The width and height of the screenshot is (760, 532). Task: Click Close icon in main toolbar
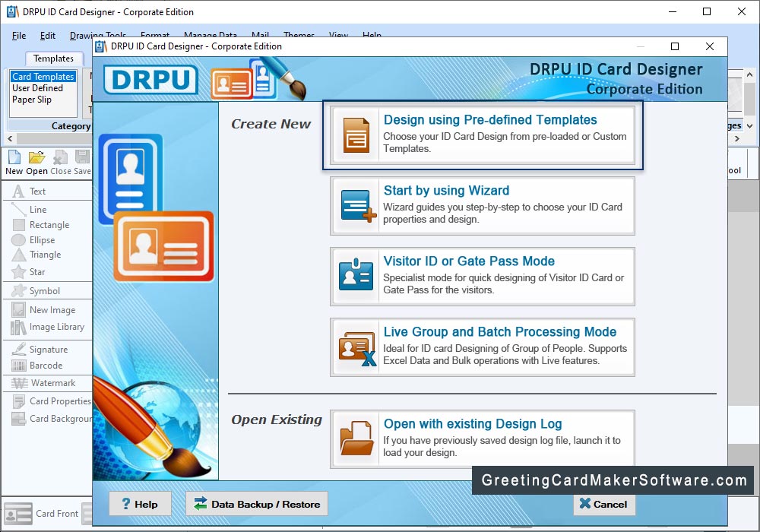[x=61, y=157]
